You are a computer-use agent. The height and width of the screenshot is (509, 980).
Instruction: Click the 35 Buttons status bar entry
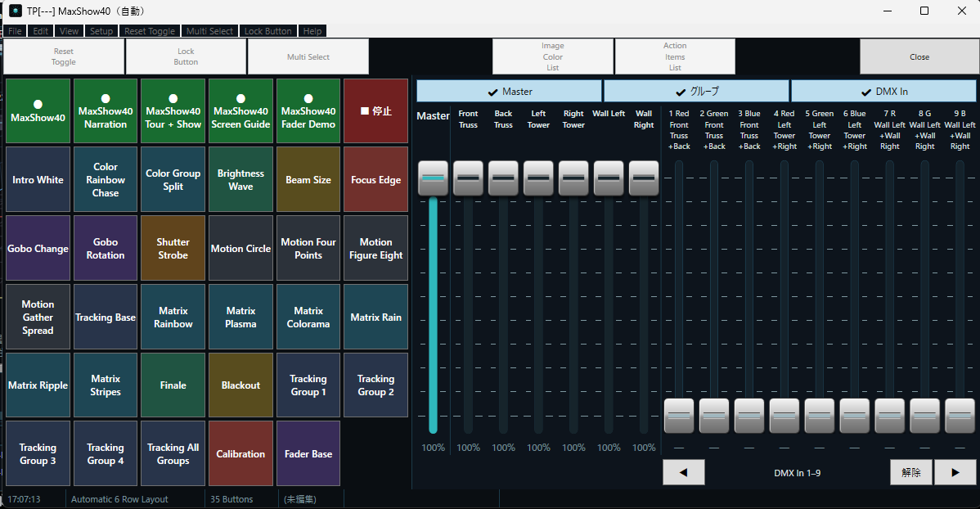(232, 499)
